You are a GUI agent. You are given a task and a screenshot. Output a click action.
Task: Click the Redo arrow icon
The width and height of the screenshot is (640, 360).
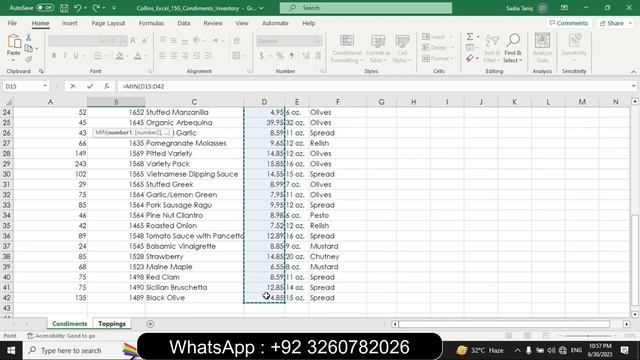click(x=96, y=8)
